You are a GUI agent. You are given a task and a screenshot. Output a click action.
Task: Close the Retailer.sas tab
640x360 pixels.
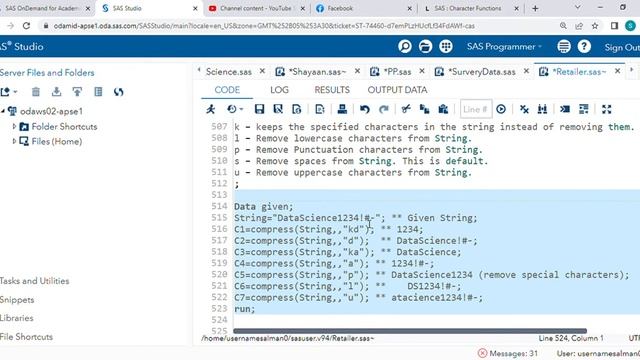[618, 71]
